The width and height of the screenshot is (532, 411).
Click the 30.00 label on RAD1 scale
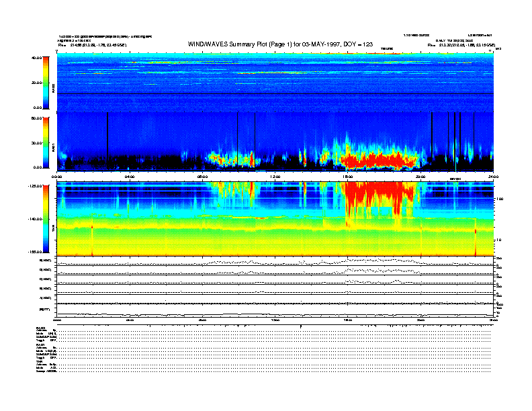(x=37, y=143)
